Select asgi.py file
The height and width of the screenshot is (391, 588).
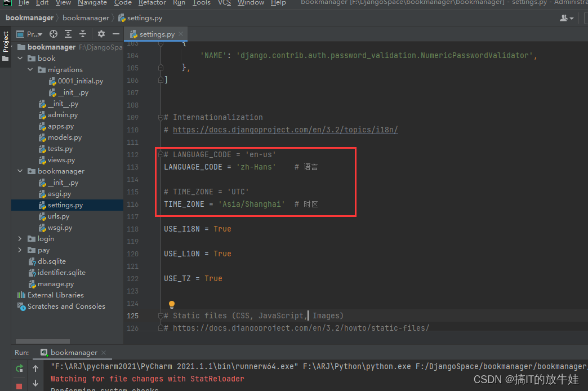55,194
